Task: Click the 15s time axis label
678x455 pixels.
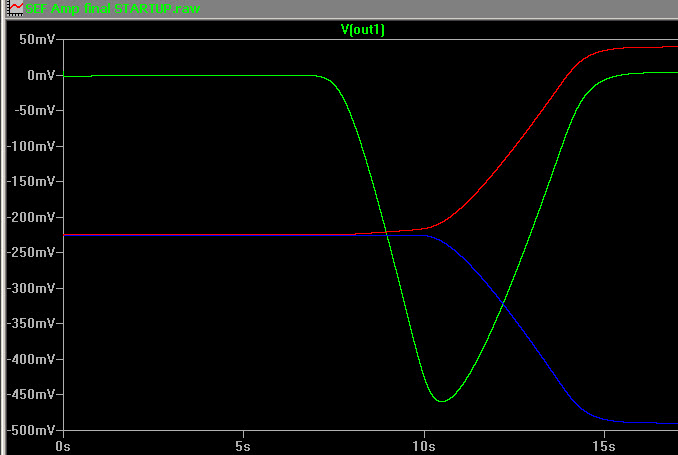Action: 604,446
